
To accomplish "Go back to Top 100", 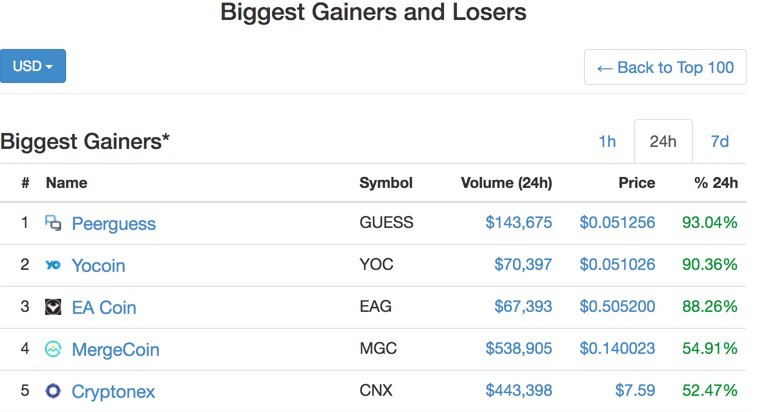I will tap(665, 67).
